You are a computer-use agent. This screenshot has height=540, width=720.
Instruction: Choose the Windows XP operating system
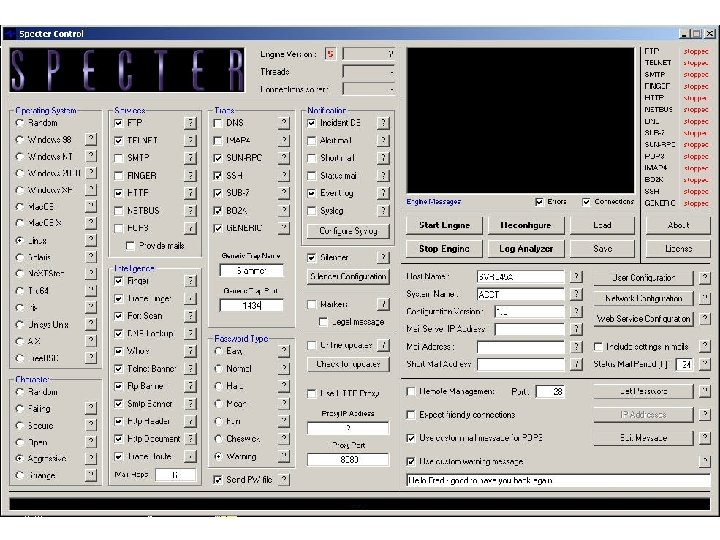click(x=19, y=190)
